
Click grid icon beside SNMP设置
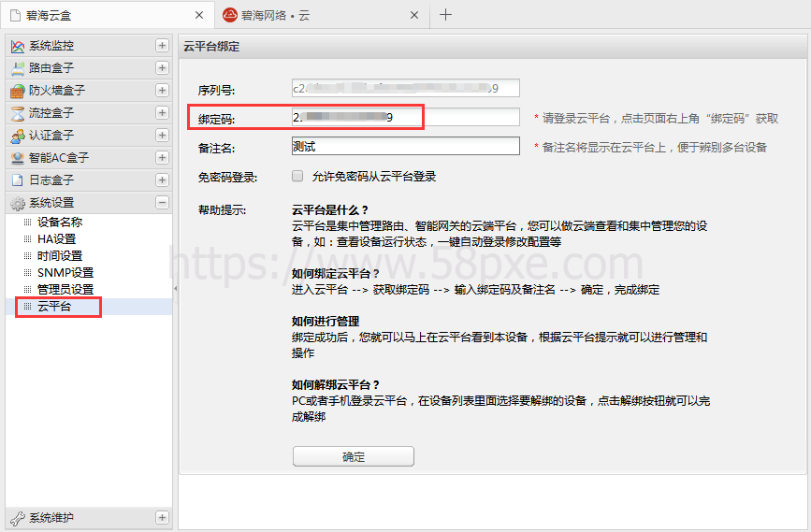[27, 272]
